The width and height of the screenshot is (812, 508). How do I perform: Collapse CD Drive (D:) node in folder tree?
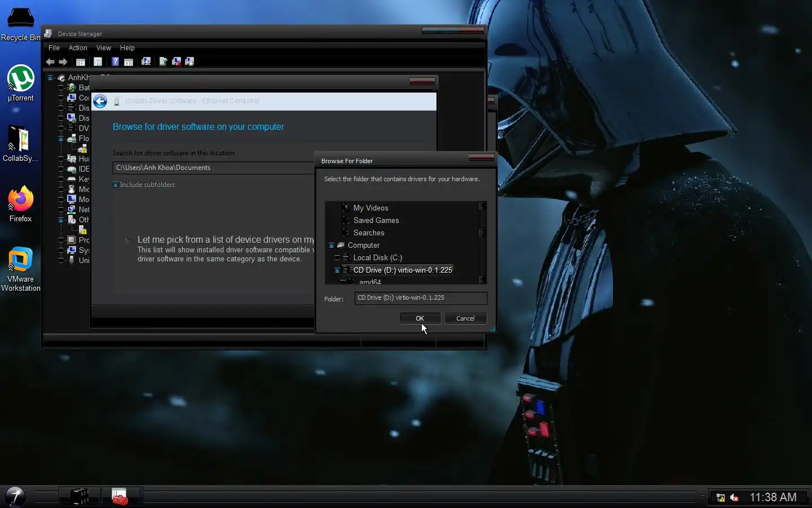pyautogui.click(x=337, y=270)
